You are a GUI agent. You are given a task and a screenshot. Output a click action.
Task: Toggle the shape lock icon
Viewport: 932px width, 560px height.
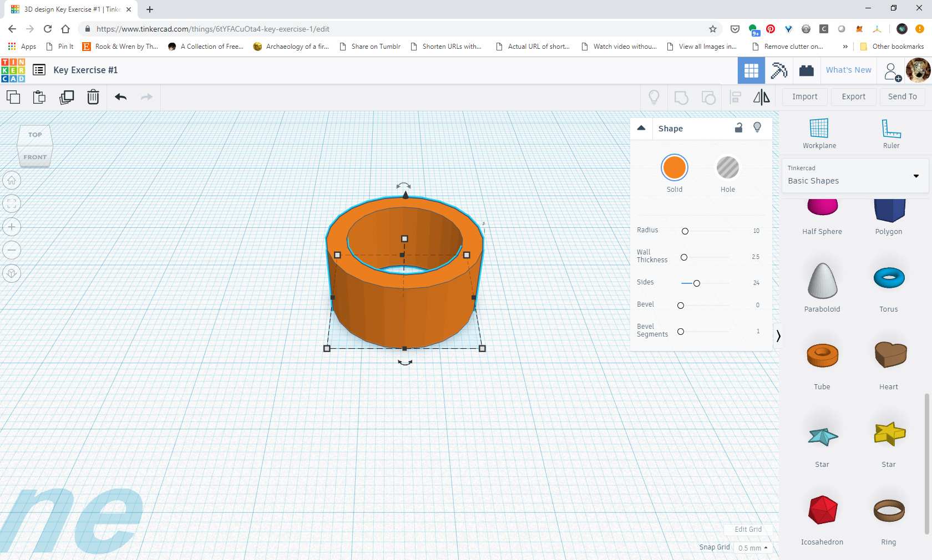tap(738, 128)
